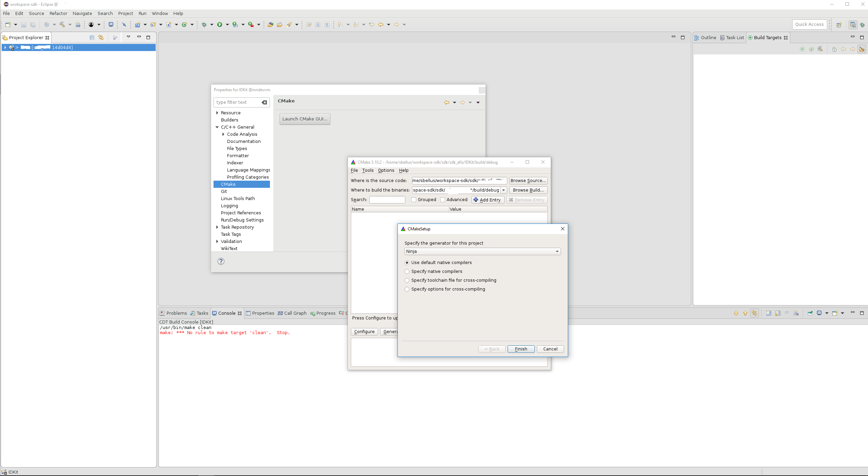Click the Finish button in CMakeSetup

[x=521, y=349]
